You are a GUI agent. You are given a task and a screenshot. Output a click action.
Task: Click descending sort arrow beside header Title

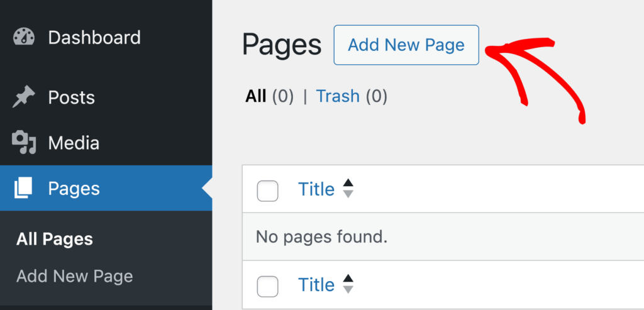click(348, 194)
